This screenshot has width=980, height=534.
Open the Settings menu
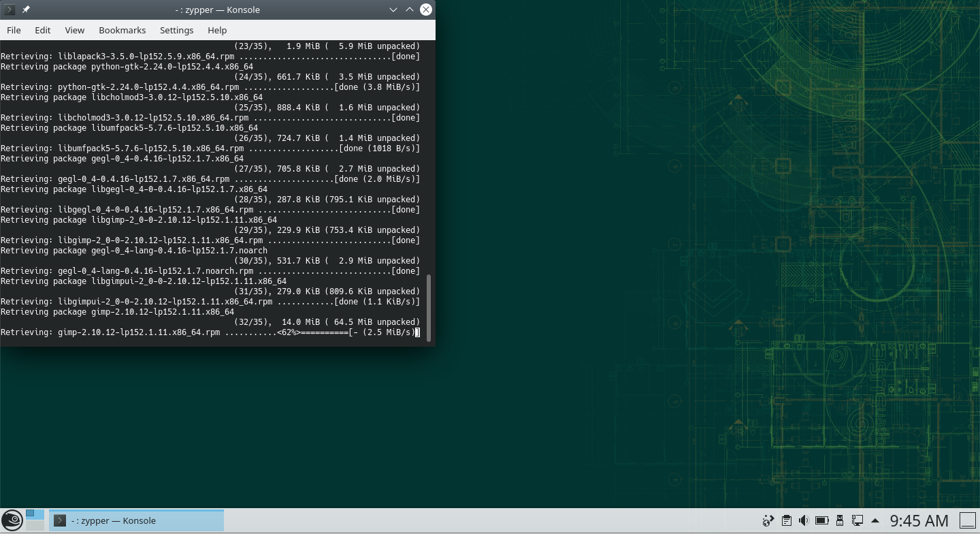[177, 30]
